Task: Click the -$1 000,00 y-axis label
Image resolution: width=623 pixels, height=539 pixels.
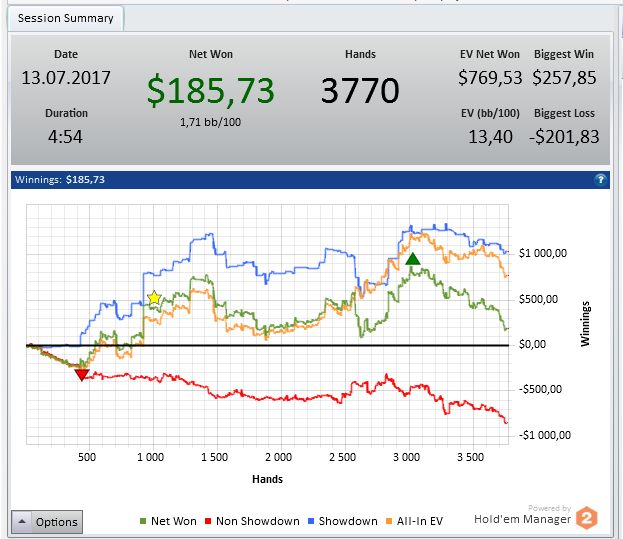Action: point(545,435)
